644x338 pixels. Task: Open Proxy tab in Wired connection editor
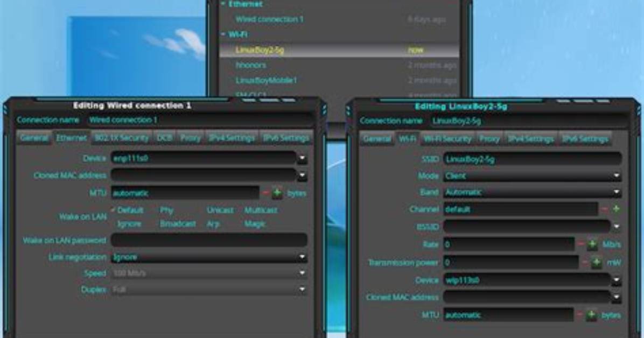click(190, 138)
